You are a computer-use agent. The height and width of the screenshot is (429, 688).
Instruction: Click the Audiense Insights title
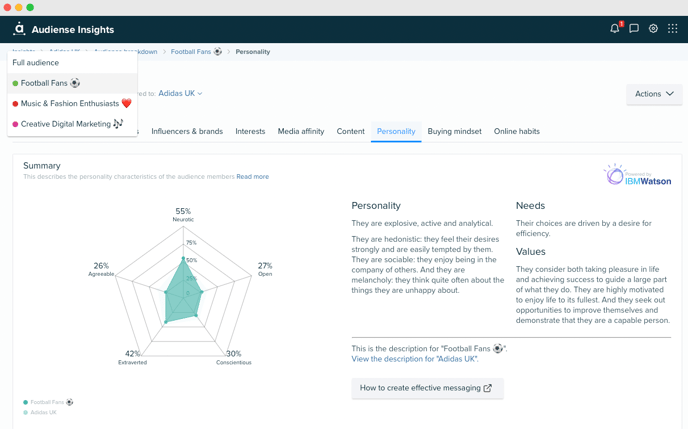coord(73,29)
